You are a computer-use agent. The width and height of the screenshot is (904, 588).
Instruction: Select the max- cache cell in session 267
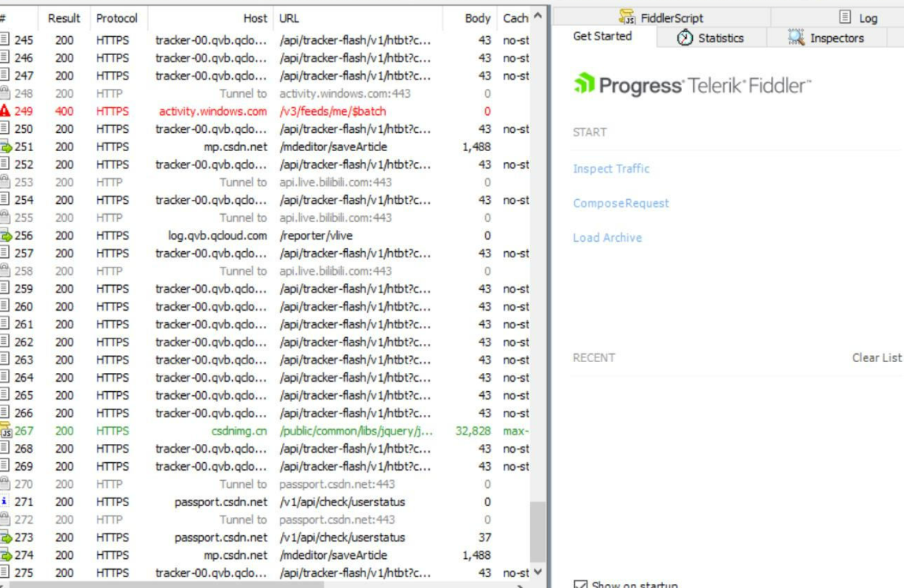click(516, 431)
